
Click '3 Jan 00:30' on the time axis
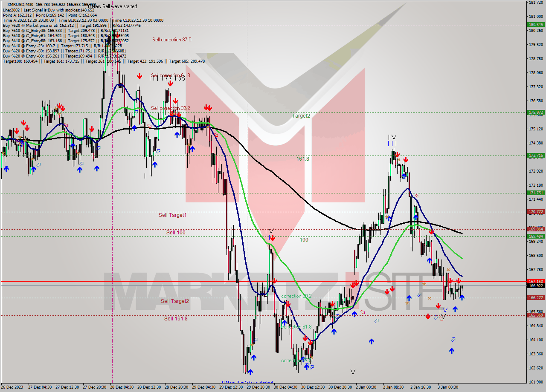click(448, 387)
